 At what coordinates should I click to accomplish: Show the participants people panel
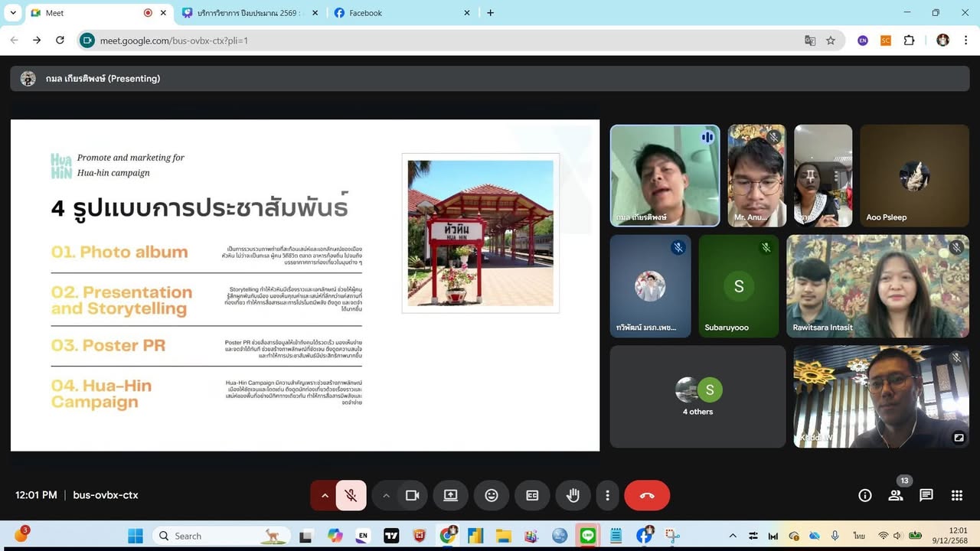(896, 496)
